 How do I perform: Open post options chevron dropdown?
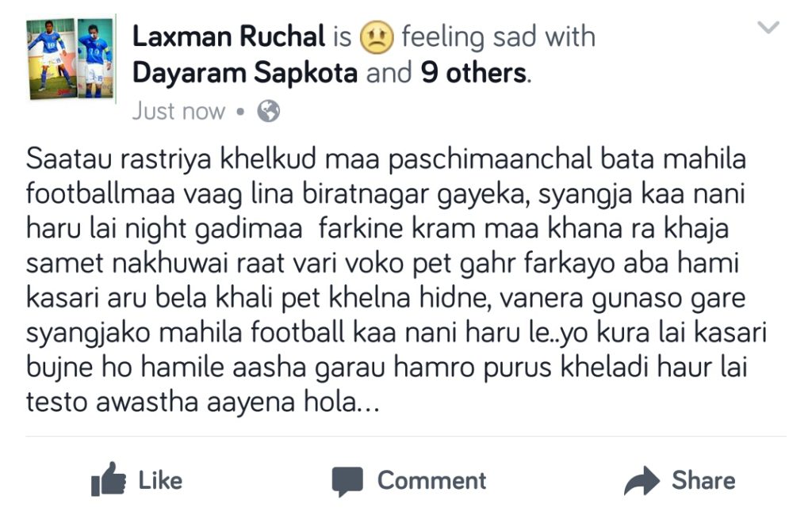click(x=768, y=29)
